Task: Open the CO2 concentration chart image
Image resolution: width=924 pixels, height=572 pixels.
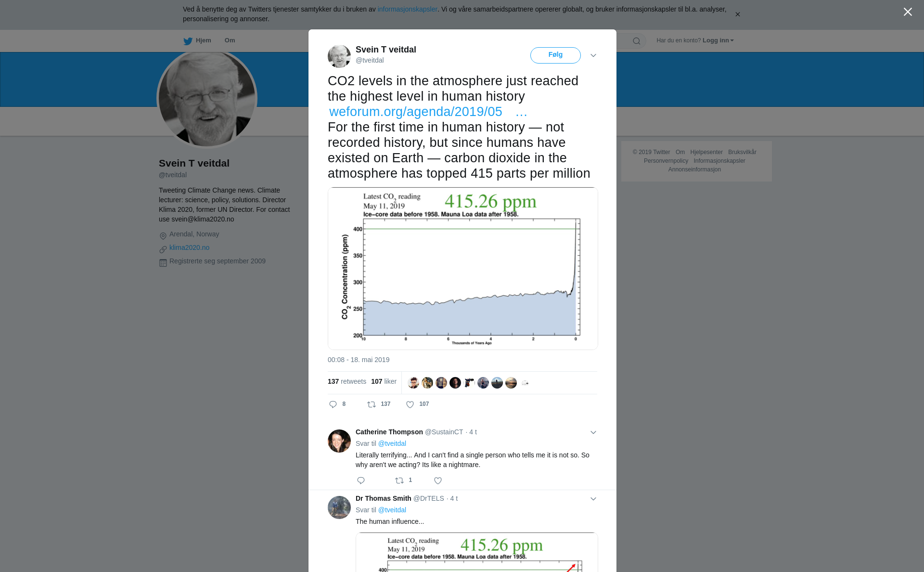Action: tap(462, 268)
